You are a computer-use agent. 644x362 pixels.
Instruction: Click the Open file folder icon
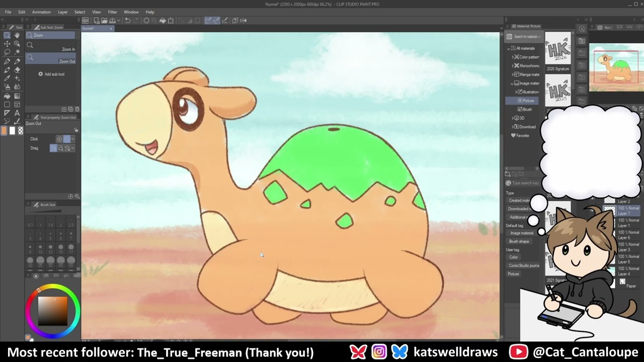point(104,21)
